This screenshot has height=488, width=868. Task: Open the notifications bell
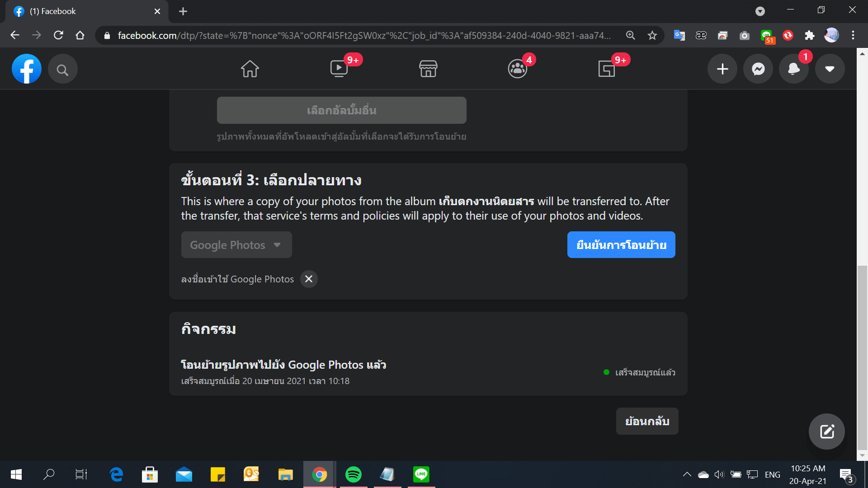pyautogui.click(x=794, y=69)
